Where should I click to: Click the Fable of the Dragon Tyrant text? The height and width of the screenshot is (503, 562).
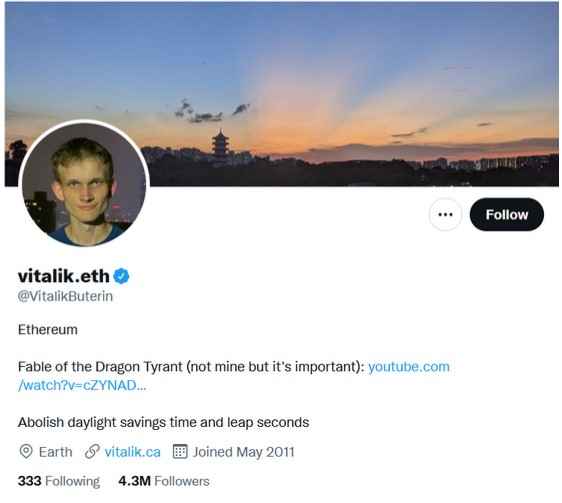(x=100, y=367)
